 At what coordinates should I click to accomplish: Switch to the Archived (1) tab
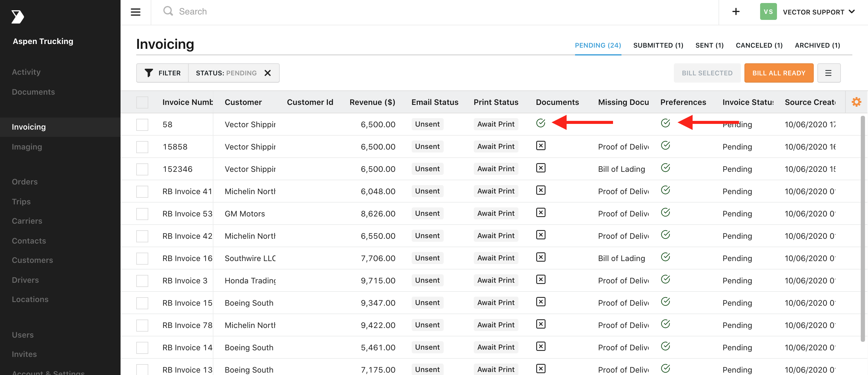(x=817, y=45)
